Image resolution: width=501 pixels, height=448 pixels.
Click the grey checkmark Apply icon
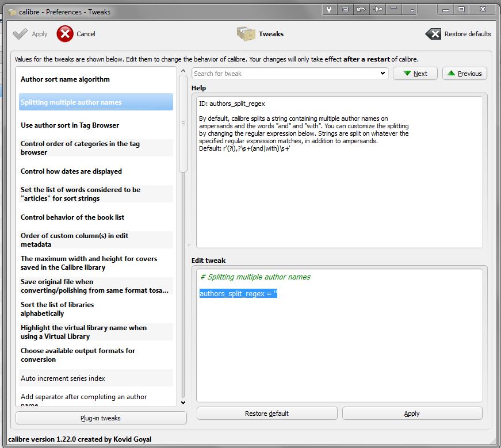[x=20, y=34]
